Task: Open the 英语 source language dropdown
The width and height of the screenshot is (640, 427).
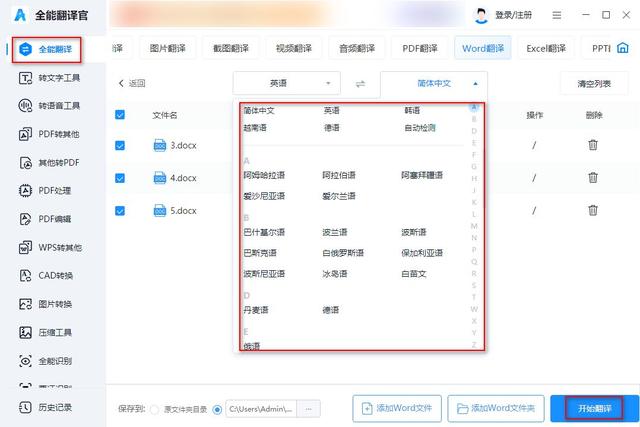Action: click(x=287, y=83)
